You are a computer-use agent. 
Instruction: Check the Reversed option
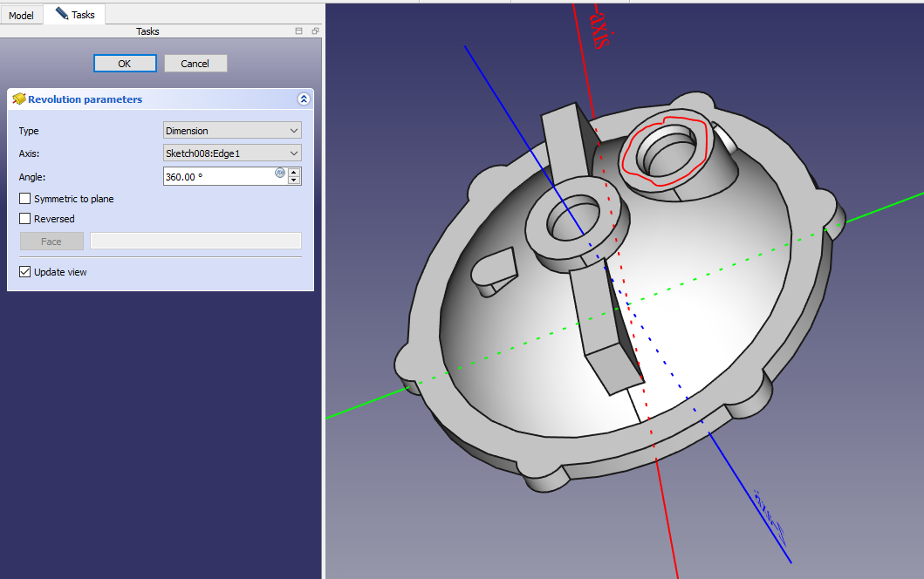tap(25, 219)
